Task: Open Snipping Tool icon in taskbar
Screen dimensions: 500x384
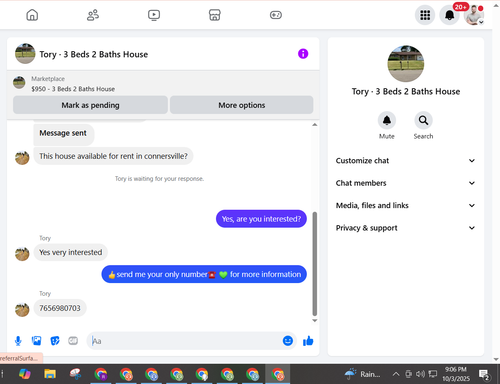Action: coord(75,374)
